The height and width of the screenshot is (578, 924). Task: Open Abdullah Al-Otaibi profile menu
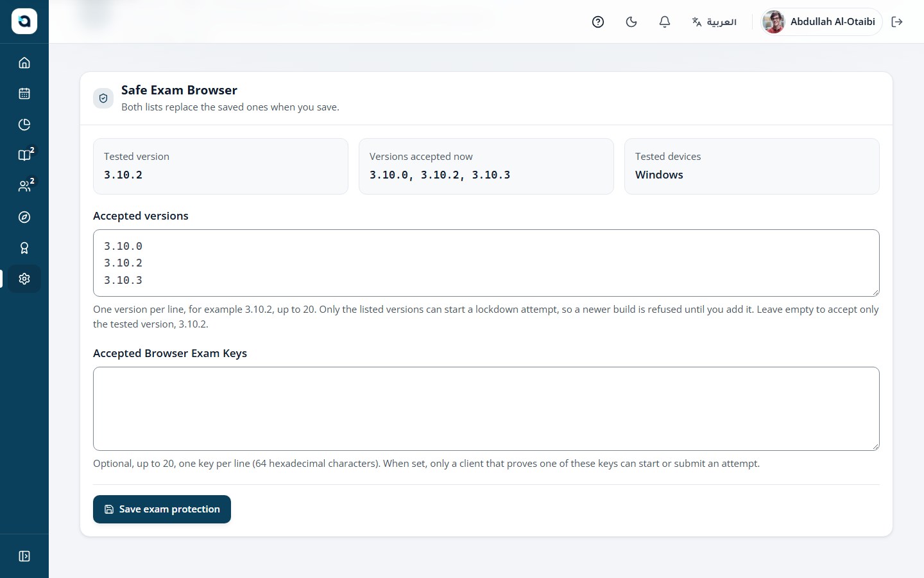click(x=821, y=22)
